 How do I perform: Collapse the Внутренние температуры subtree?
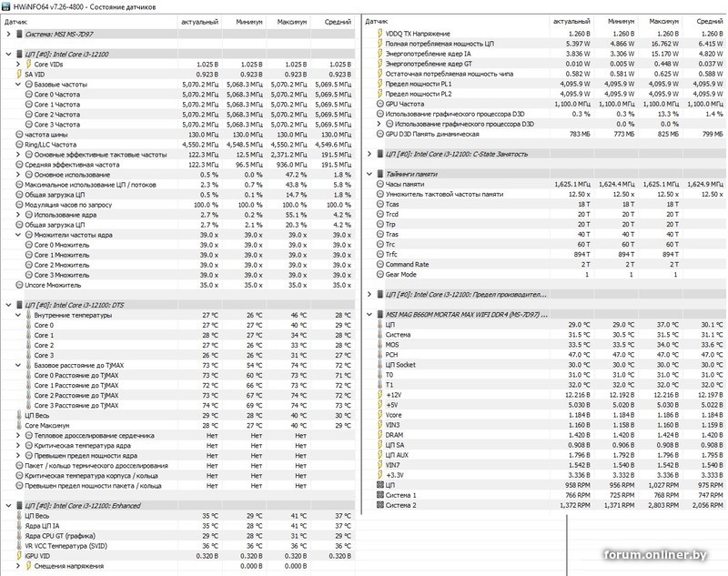click(x=19, y=315)
